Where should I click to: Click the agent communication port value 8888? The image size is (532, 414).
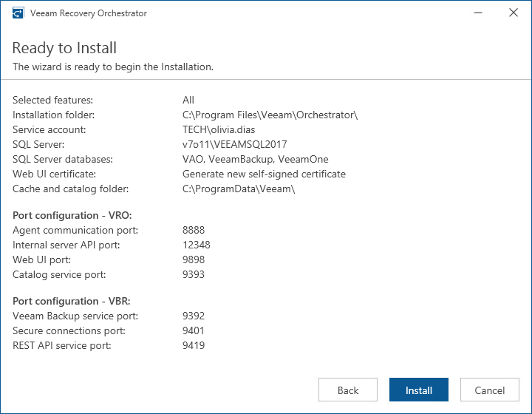click(x=194, y=230)
